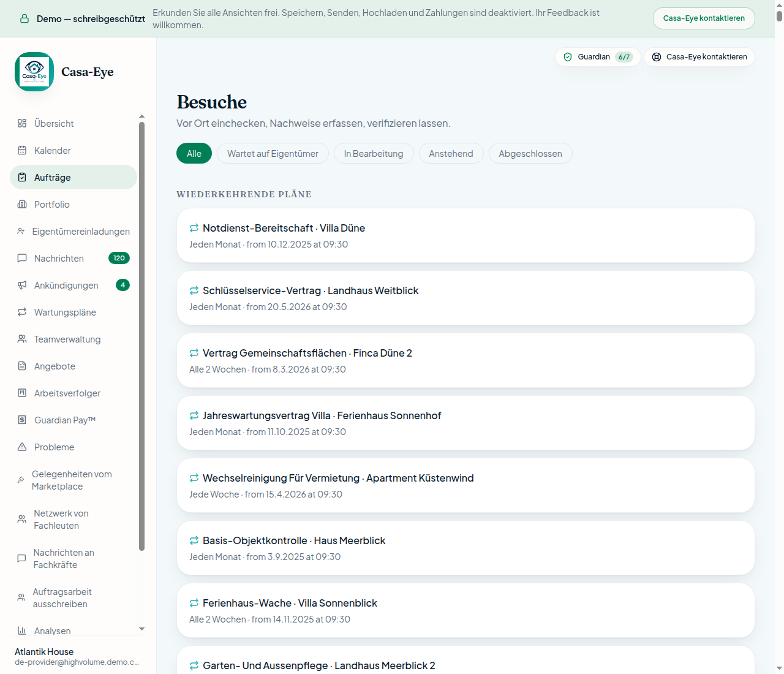
Task: Click the lifebuoy icon beside Casa-Eye kontaktieren
Action: [657, 57]
